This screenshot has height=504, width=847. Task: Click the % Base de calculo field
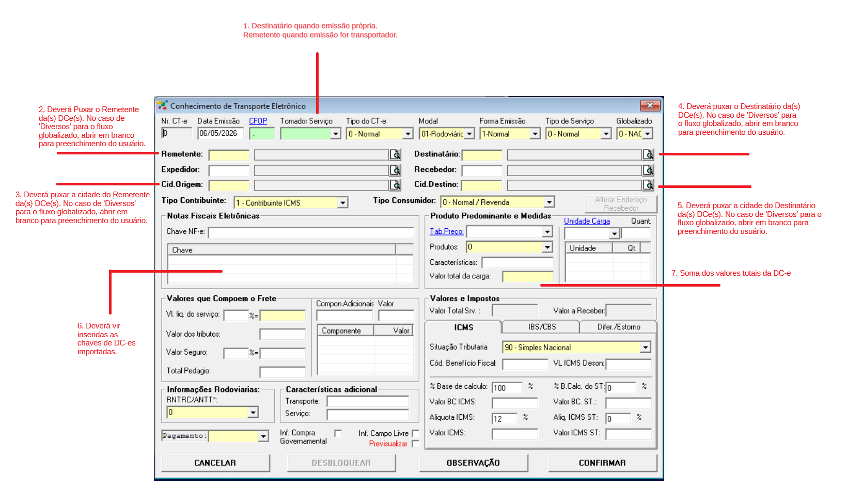pos(507,387)
